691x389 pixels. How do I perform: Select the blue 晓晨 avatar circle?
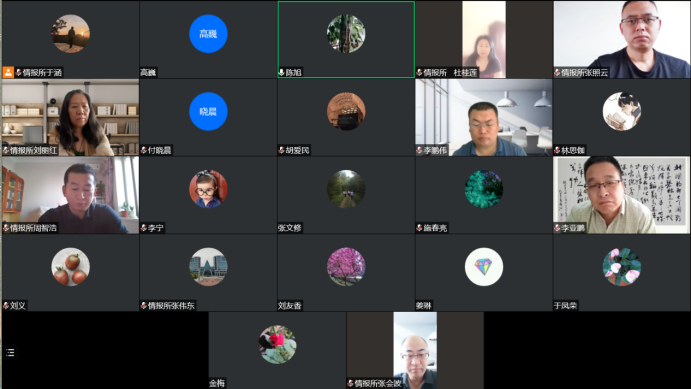coord(208,111)
